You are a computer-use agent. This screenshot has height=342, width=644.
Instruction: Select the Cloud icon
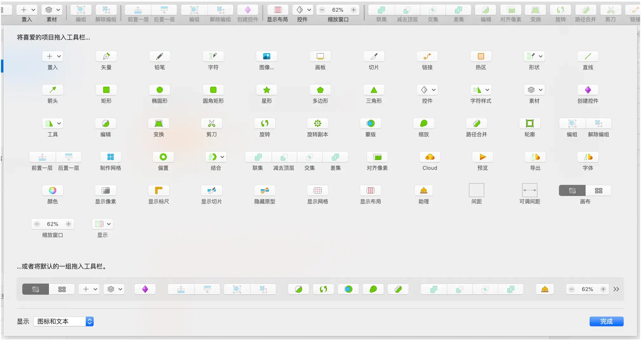pyautogui.click(x=430, y=157)
